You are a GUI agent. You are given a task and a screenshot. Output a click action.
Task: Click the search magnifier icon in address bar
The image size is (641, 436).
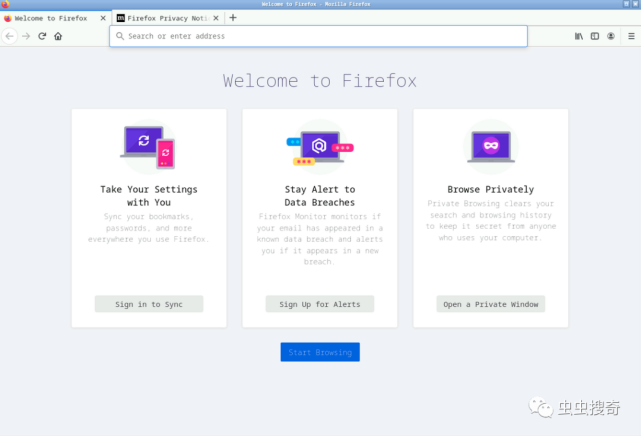click(120, 36)
